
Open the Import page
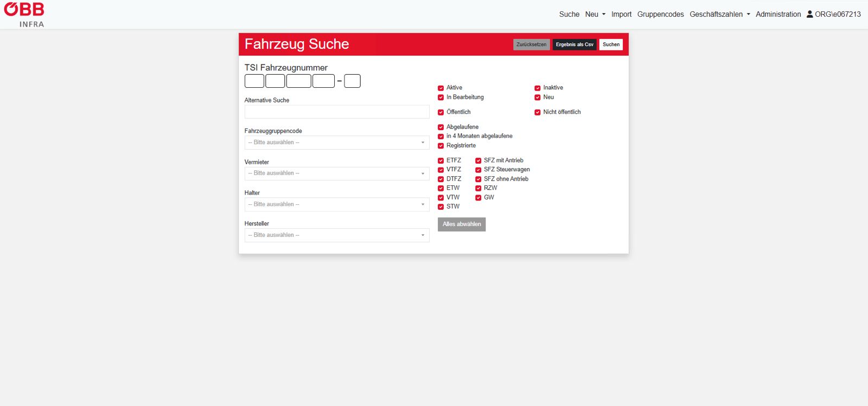621,14
